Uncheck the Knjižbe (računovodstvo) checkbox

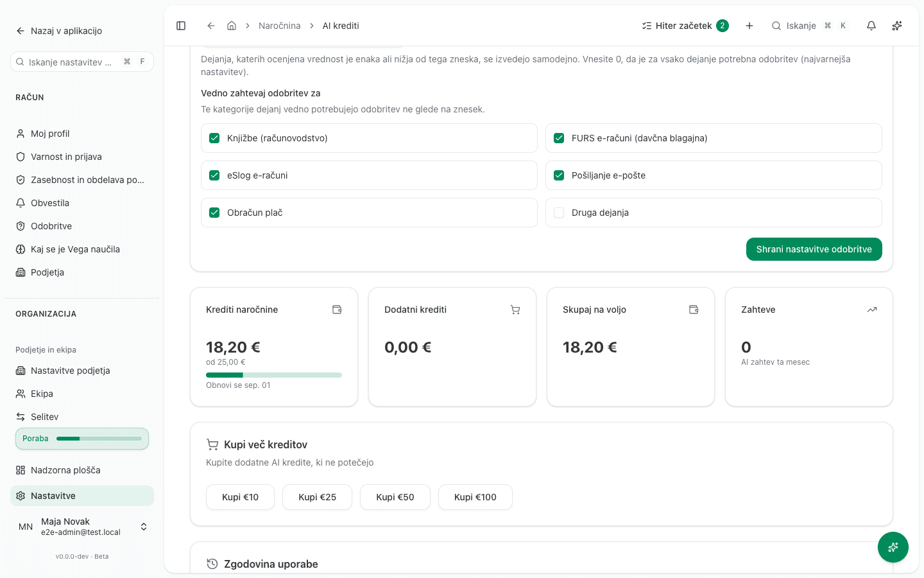(214, 138)
